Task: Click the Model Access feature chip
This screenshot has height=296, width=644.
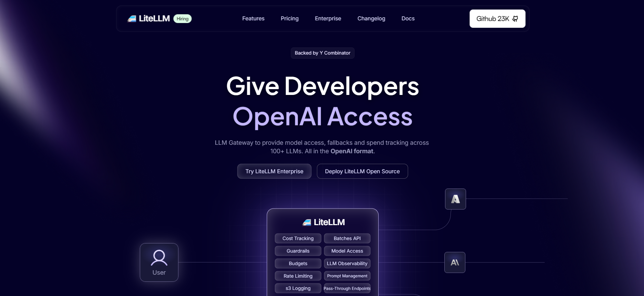Action: (347, 251)
